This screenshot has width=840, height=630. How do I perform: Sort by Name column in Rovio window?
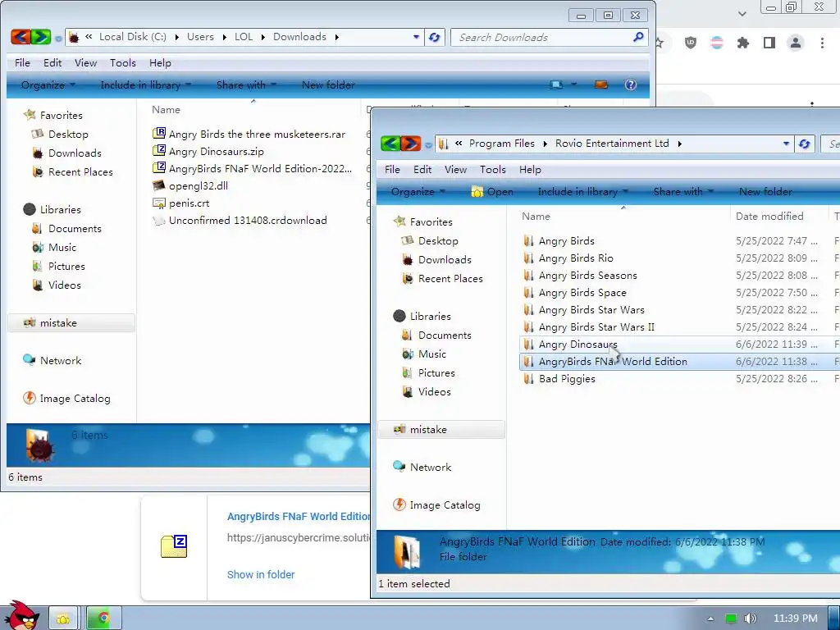pos(536,216)
